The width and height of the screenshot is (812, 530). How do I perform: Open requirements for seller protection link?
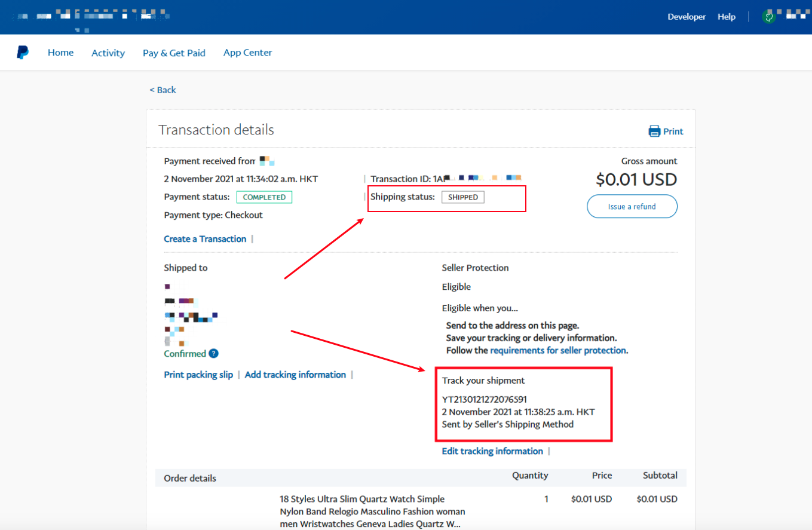point(558,350)
